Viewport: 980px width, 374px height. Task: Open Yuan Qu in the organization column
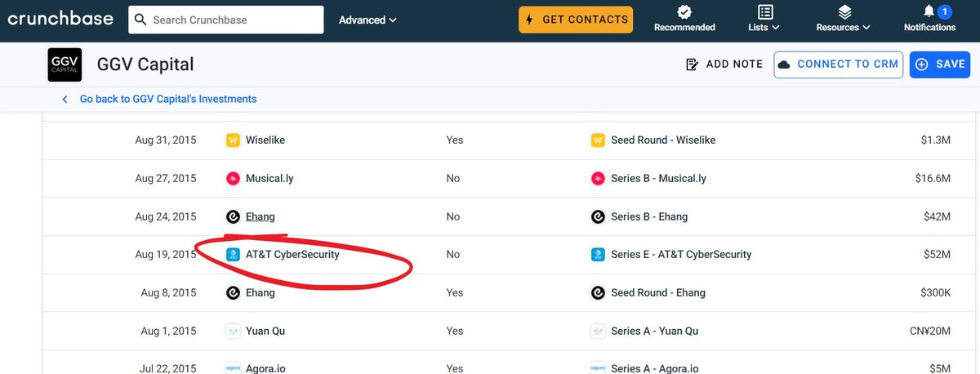click(265, 331)
